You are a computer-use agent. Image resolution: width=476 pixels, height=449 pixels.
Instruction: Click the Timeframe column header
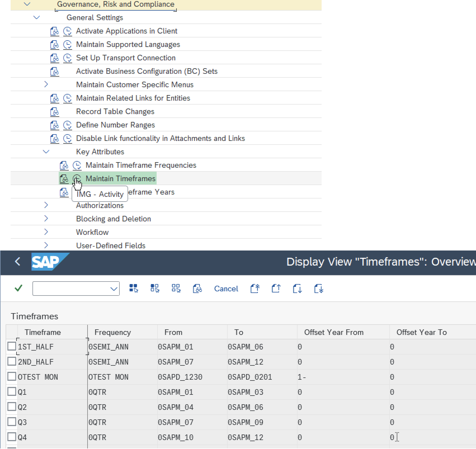(52, 332)
